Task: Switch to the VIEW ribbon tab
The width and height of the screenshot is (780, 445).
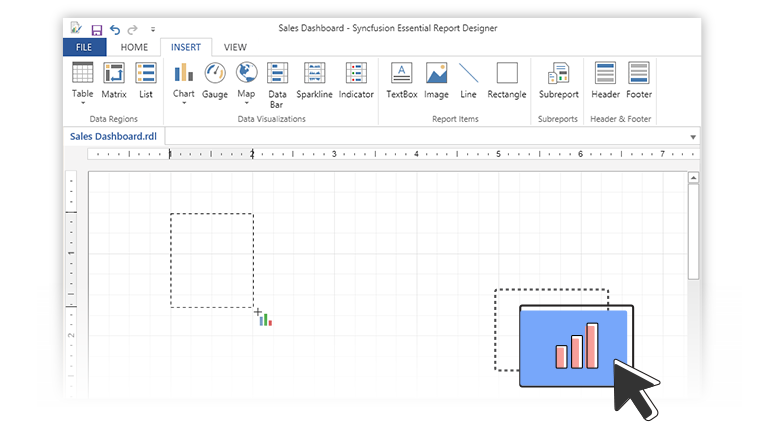Action: point(235,47)
